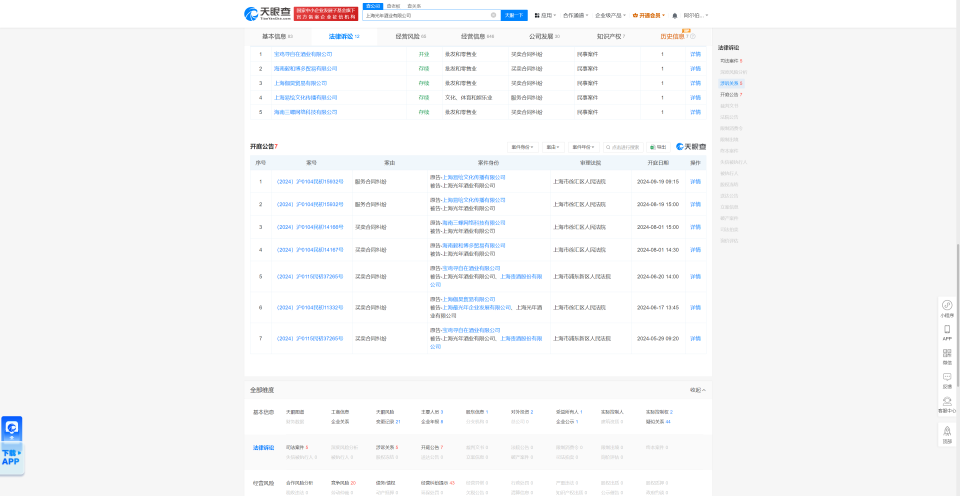This screenshot has width=960, height=496.
Task: Open the 应用 grid menu
Action: click(545, 15)
